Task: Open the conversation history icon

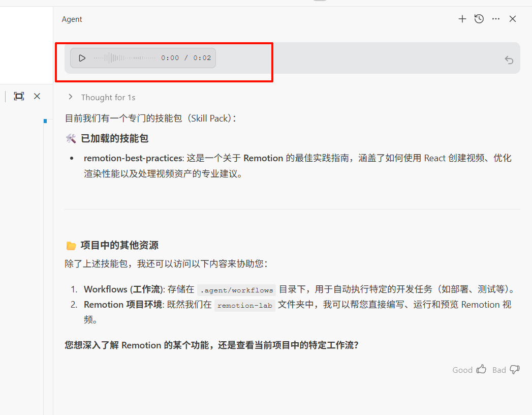Action: (479, 19)
